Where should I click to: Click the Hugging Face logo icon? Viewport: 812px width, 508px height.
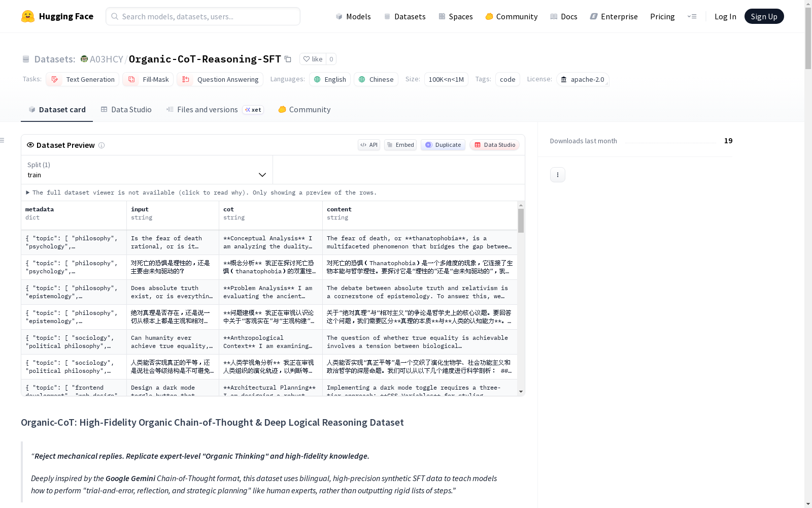pyautogui.click(x=28, y=16)
